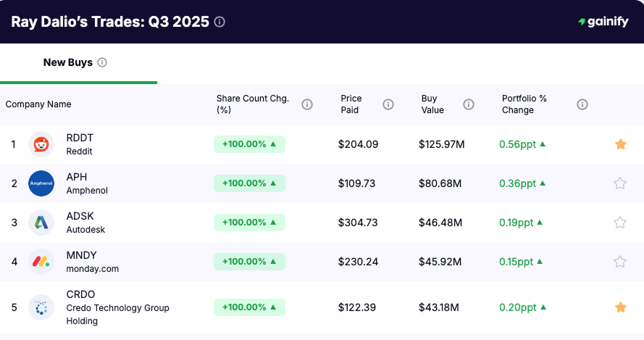Click the Ray Dalio's Trades: Q3 2025 title
Viewport: 644px width, 340px height.
(x=110, y=22)
